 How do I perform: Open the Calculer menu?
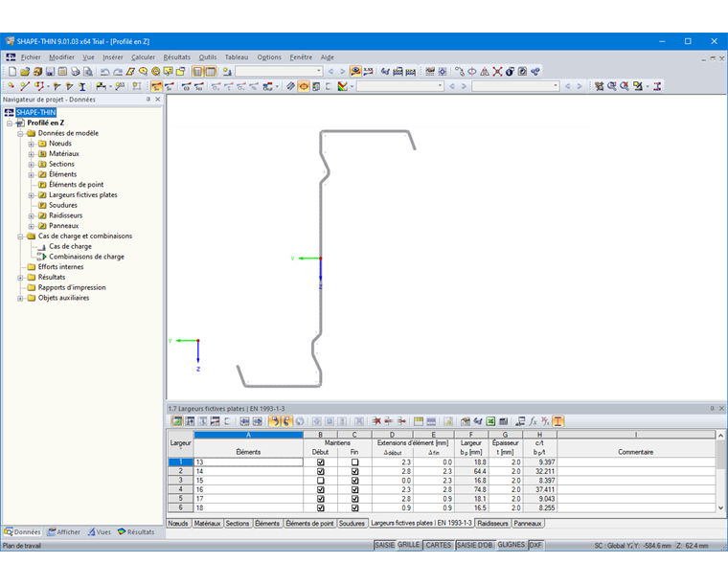tap(143, 57)
